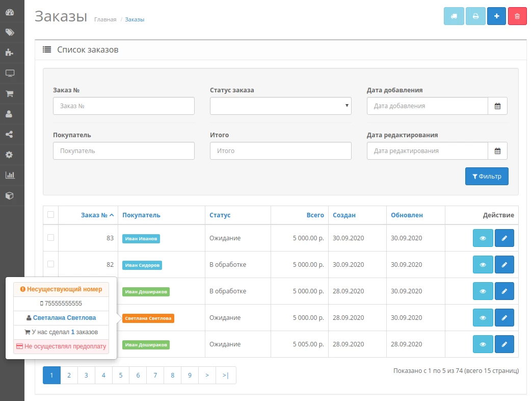Focus the Итого input field

tap(281, 151)
